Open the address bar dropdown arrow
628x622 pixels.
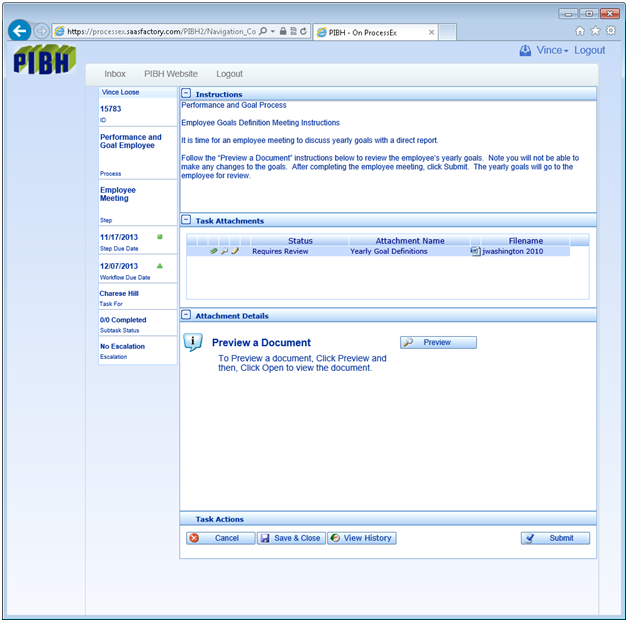coord(273,31)
